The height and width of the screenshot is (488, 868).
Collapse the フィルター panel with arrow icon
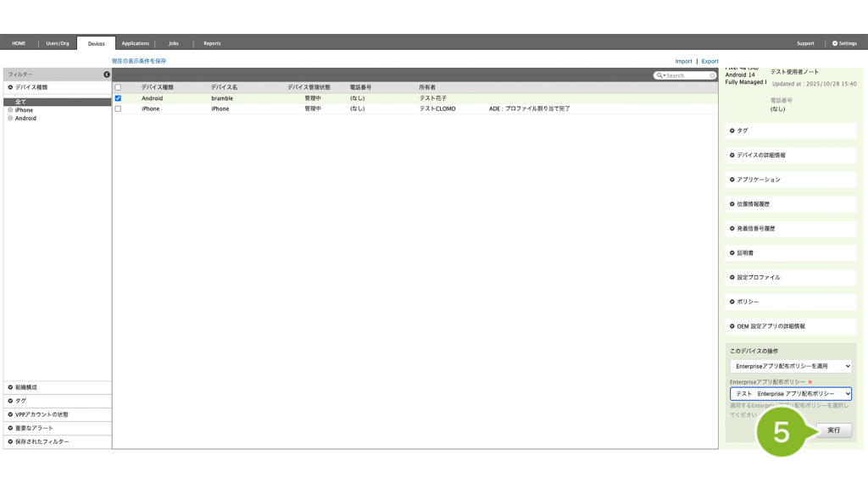[107, 75]
